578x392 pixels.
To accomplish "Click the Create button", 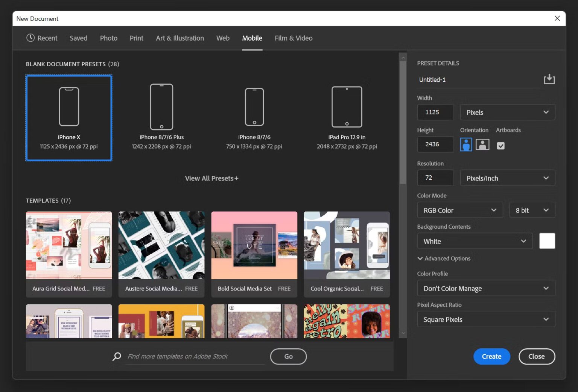I will pos(491,356).
